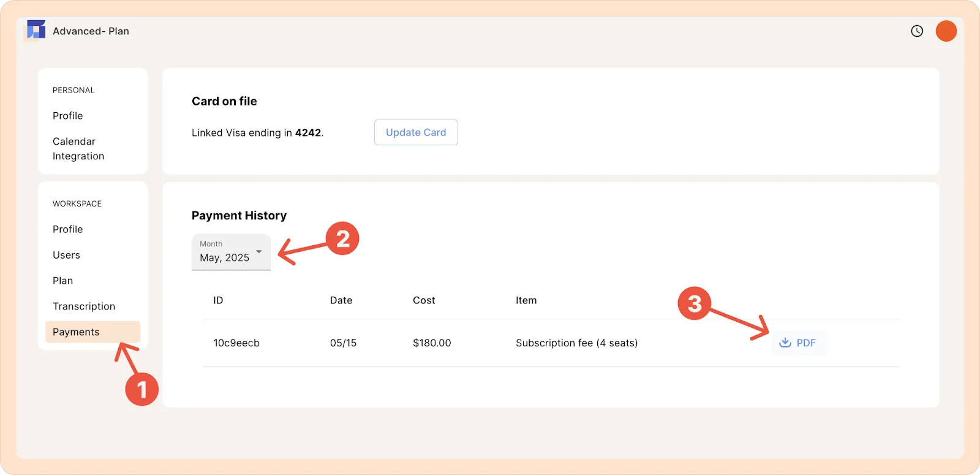Screen dimensions: 980x475
Task: Click the payment ID 10c9eecb
Action: tap(236, 343)
